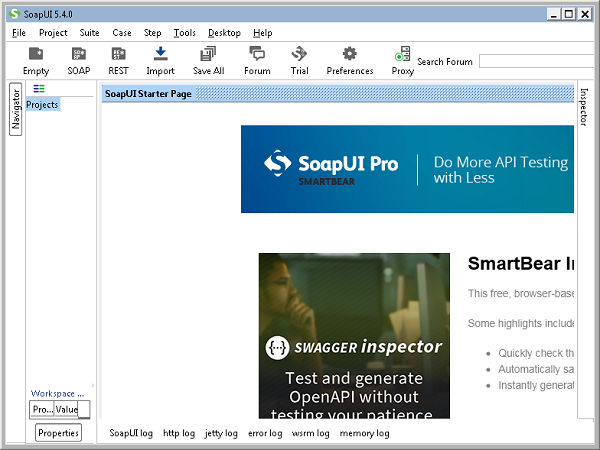Click the SoapUI Starter Page title bar

click(338, 94)
